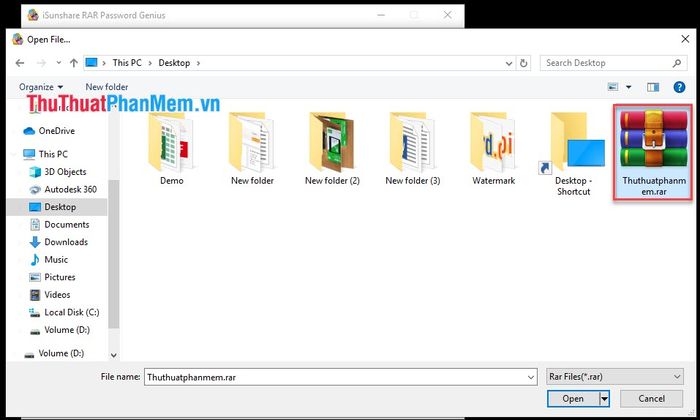Click the Demo folder icon
Image resolution: width=700 pixels, height=420 pixels.
click(x=171, y=143)
